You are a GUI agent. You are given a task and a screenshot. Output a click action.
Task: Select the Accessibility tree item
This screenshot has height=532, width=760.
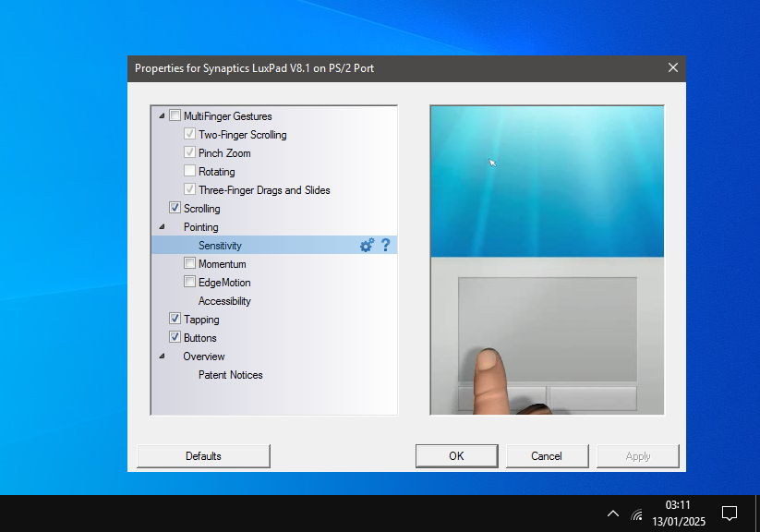pyautogui.click(x=224, y=301)
